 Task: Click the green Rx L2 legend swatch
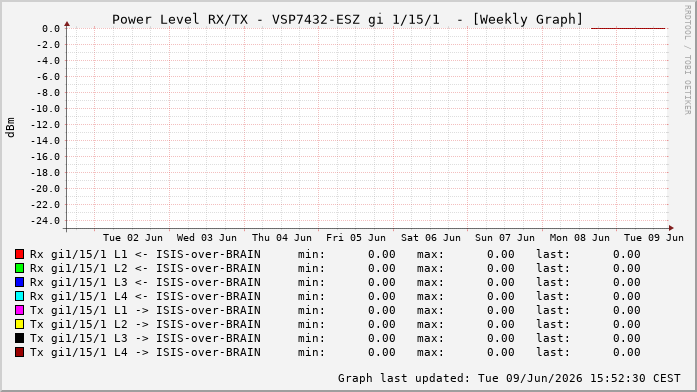tap(19, 268)
